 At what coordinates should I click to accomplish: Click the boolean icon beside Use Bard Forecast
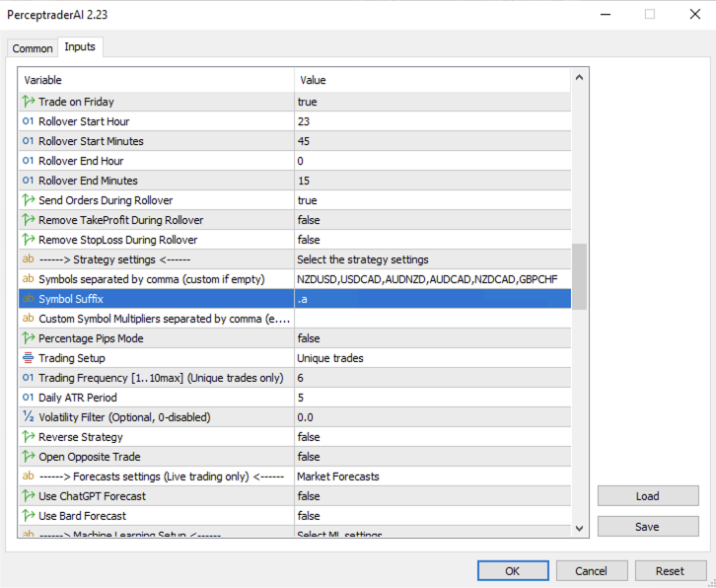point(29,515)
